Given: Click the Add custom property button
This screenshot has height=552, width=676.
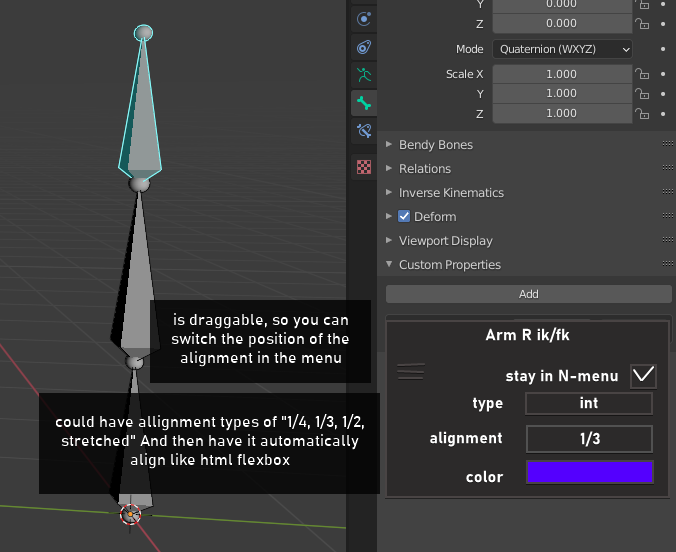Looking at the screenshot, I should [x=529, y=294].
